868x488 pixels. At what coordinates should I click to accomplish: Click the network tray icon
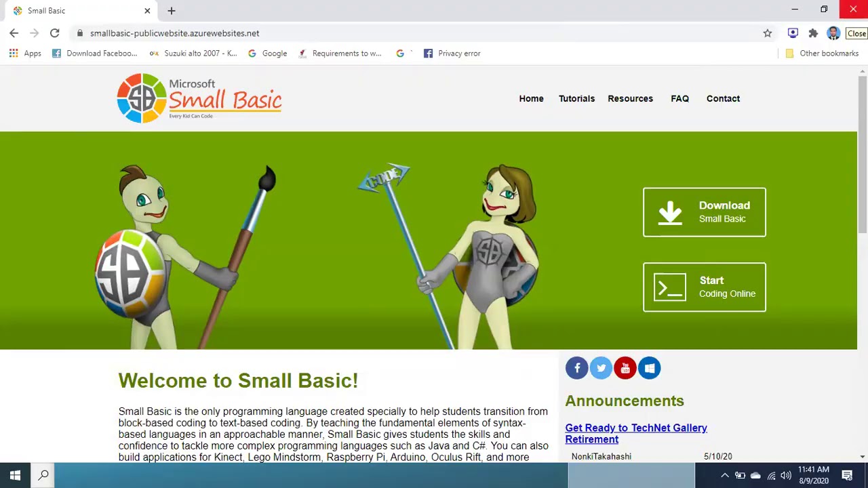pyautogui.click(x=771, y=476)
